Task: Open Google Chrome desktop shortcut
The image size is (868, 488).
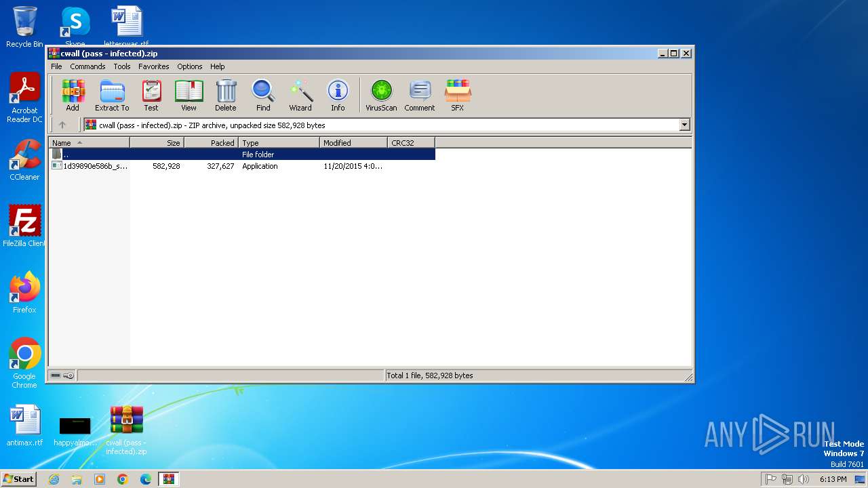Action: point(24,363)
